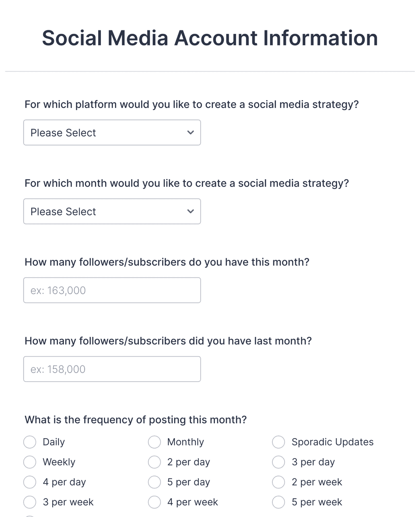This screenshot has height=517, width=420.
Task: Focus the followers this month field
Action: click(112, 290)
